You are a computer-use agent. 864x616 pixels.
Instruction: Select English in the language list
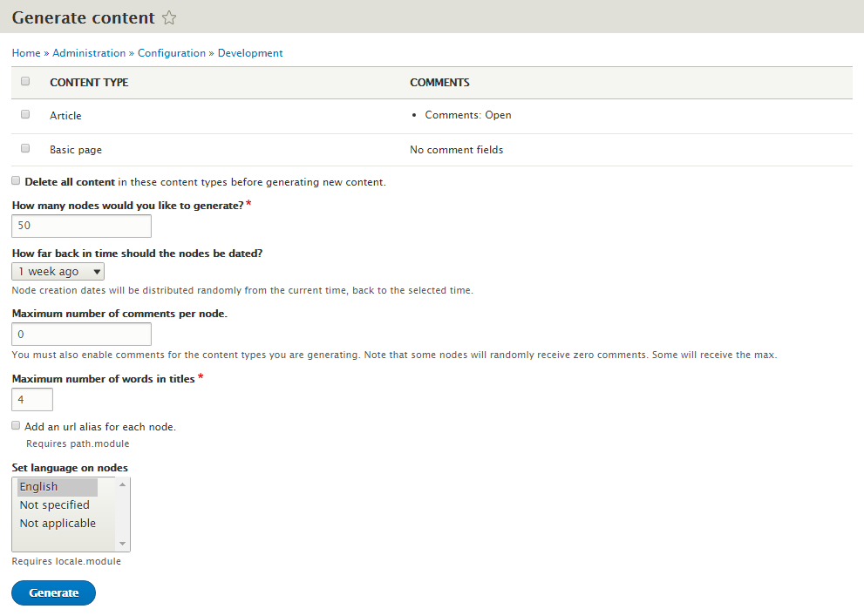(58, 487)
